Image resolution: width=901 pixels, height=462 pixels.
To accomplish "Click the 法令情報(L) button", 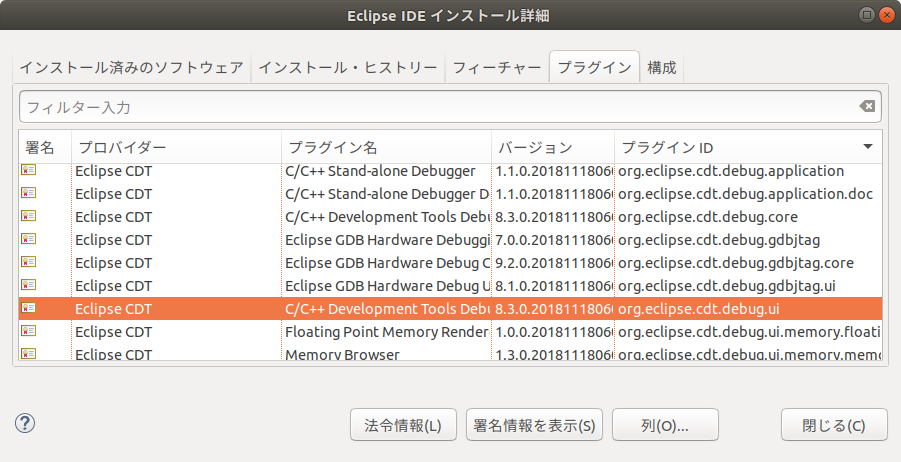I will tap(403, 425).
